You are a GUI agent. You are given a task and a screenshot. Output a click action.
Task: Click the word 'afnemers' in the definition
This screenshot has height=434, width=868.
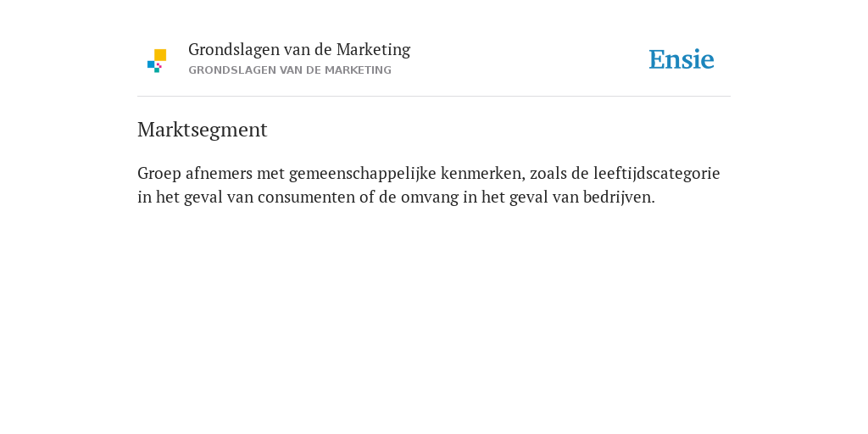219,173
